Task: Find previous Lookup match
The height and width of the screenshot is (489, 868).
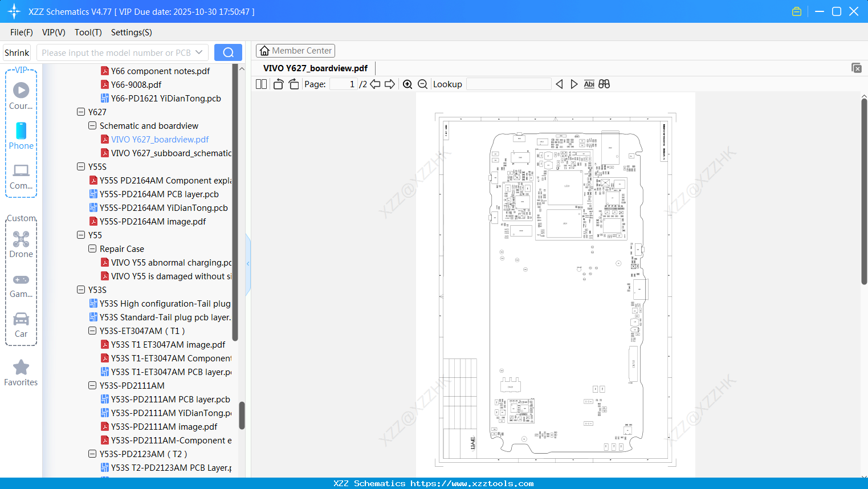Action: click(x=559, y=84)
